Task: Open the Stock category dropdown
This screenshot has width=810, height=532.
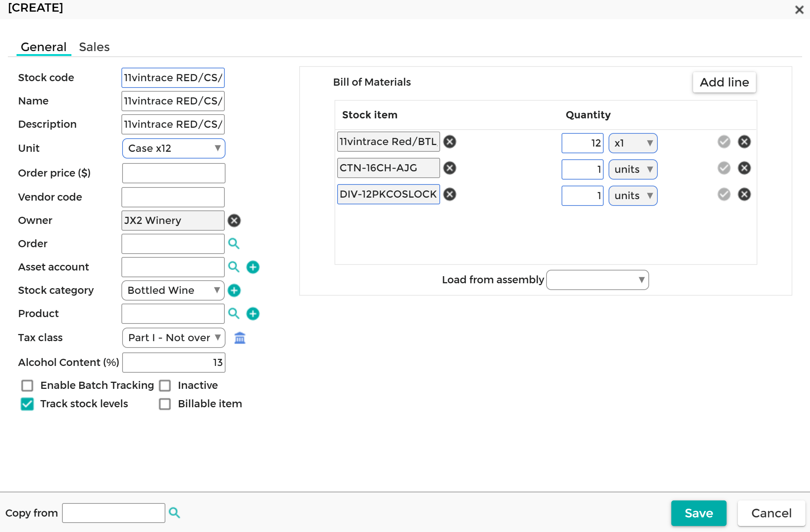Action: [173, 290]
